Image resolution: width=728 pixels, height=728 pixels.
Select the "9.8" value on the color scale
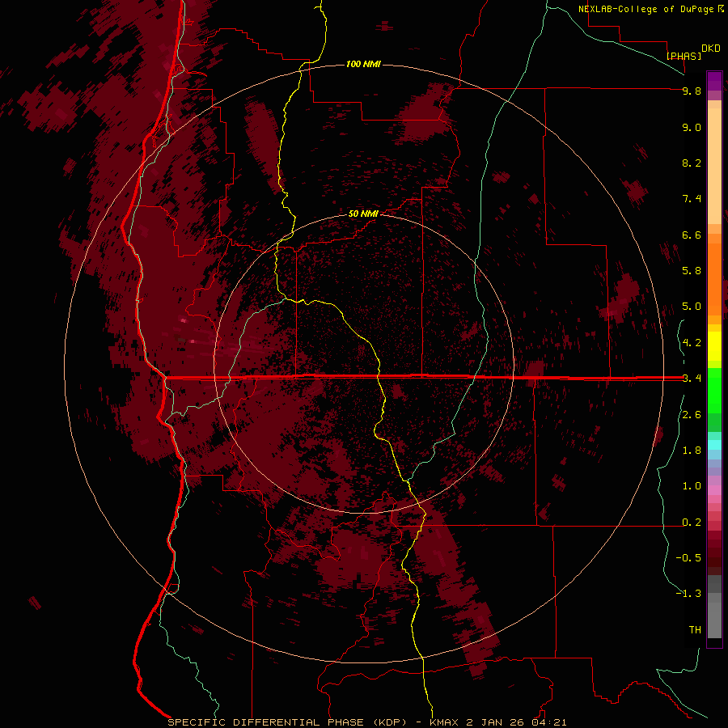pos(692,91)
